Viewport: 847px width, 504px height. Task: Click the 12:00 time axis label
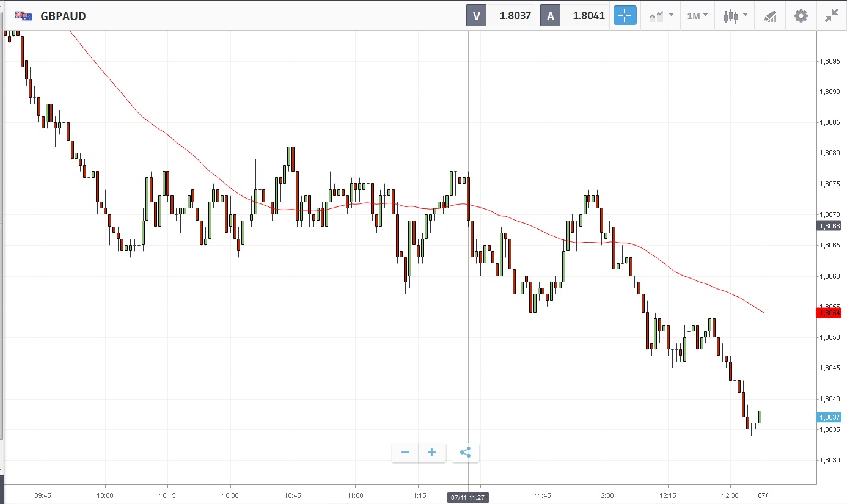pos(606,495)
